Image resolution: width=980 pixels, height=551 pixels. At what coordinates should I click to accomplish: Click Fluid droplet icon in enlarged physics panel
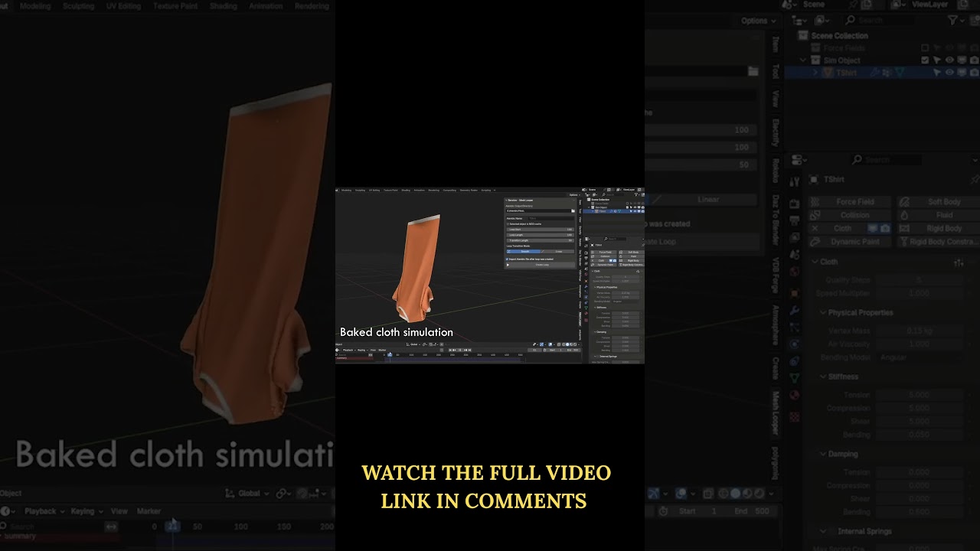pos(905,215)
